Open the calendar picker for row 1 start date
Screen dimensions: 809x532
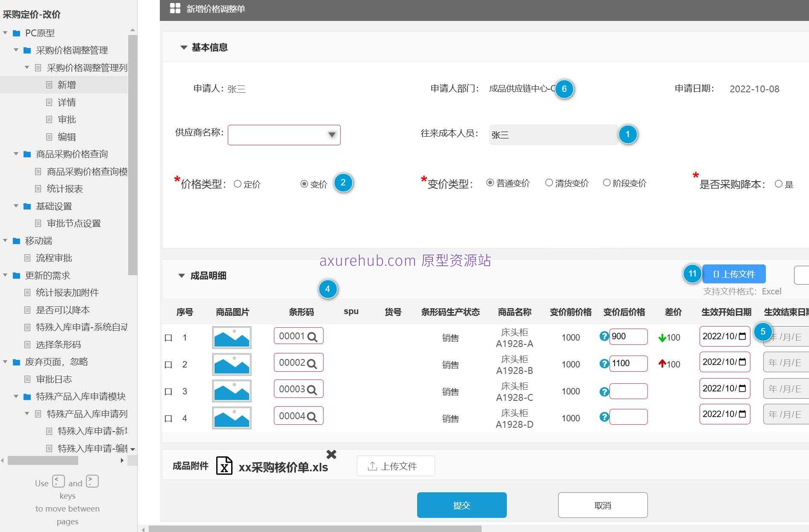[x=743, y=336]
